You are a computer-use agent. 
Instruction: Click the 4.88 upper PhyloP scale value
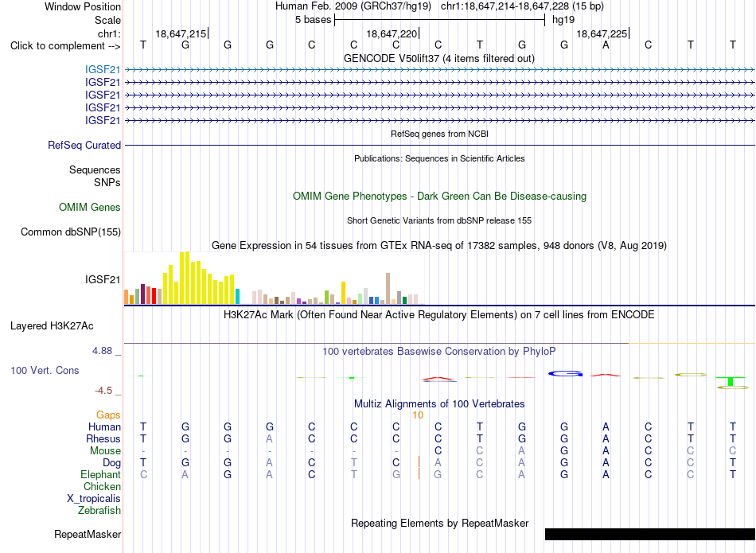(x=102, y=351)
